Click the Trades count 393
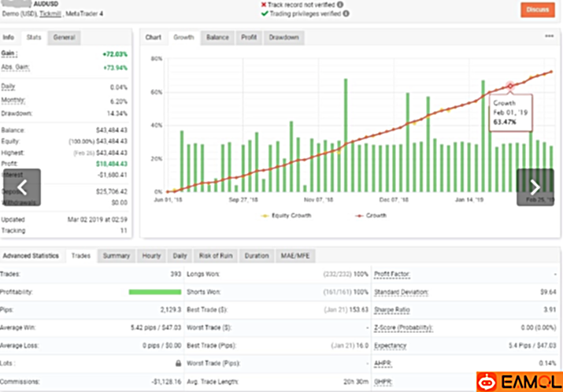563x392 pixels. coord(176,274)
